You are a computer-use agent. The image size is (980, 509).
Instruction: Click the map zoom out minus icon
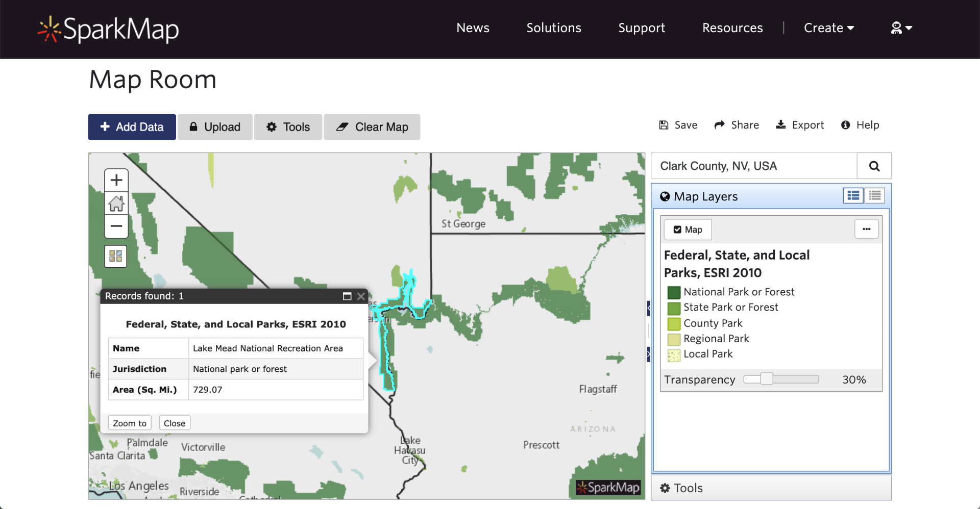tap(116, 226)
